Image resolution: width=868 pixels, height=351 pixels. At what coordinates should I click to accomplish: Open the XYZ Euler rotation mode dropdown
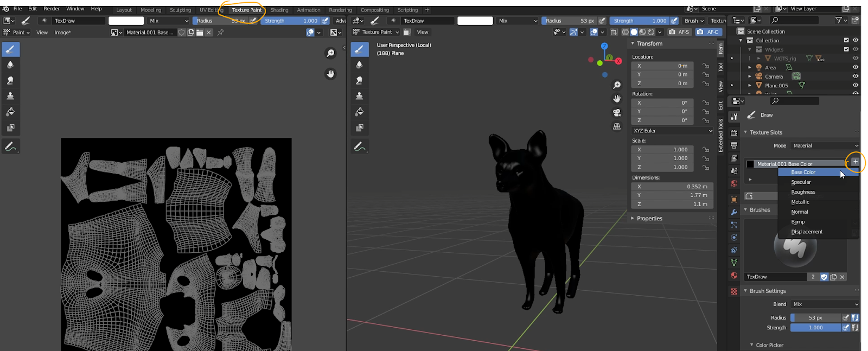tap(673, 131)
